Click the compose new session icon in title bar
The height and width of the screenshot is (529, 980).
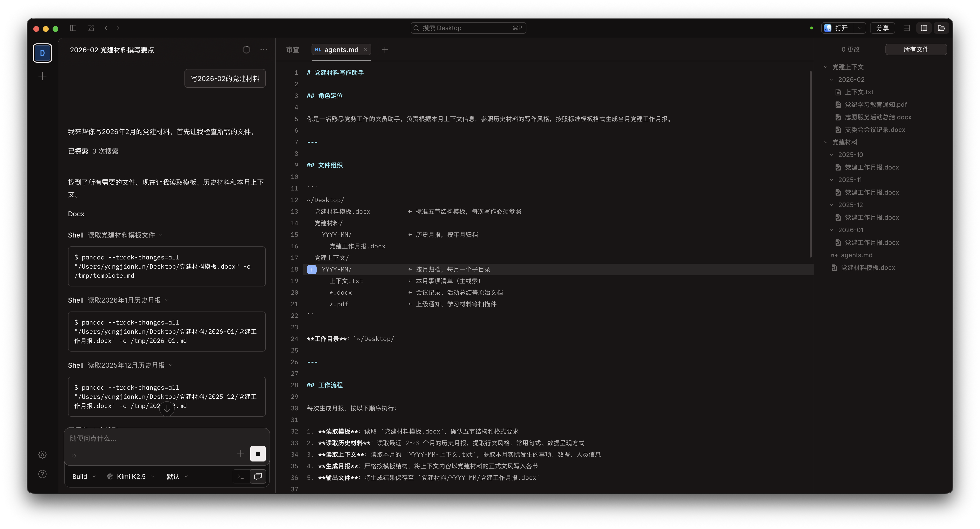[90, 28]
